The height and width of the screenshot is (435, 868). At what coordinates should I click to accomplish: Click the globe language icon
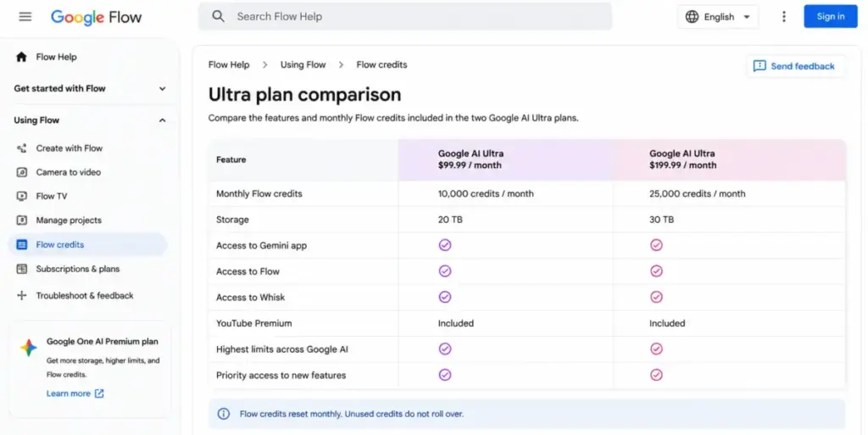tap(692, 17)
